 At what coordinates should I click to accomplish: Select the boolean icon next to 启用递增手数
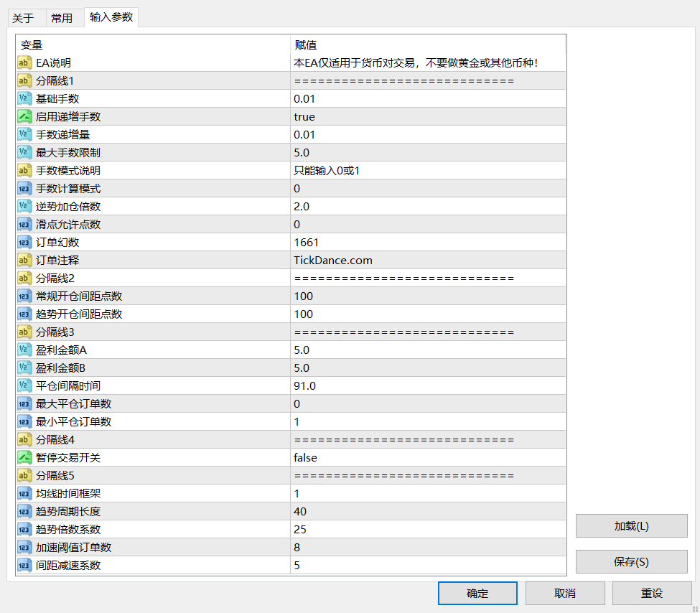click(24, 117)
